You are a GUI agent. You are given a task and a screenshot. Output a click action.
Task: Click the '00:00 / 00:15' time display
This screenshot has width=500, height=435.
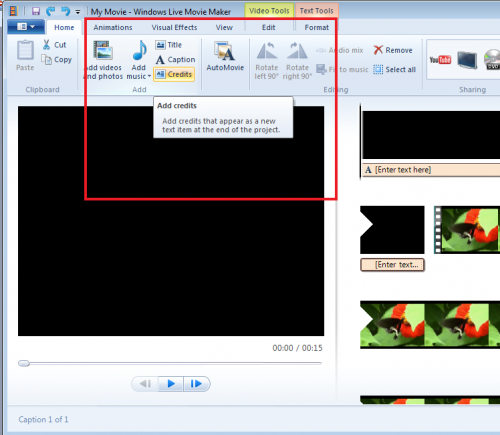[297, 348]
